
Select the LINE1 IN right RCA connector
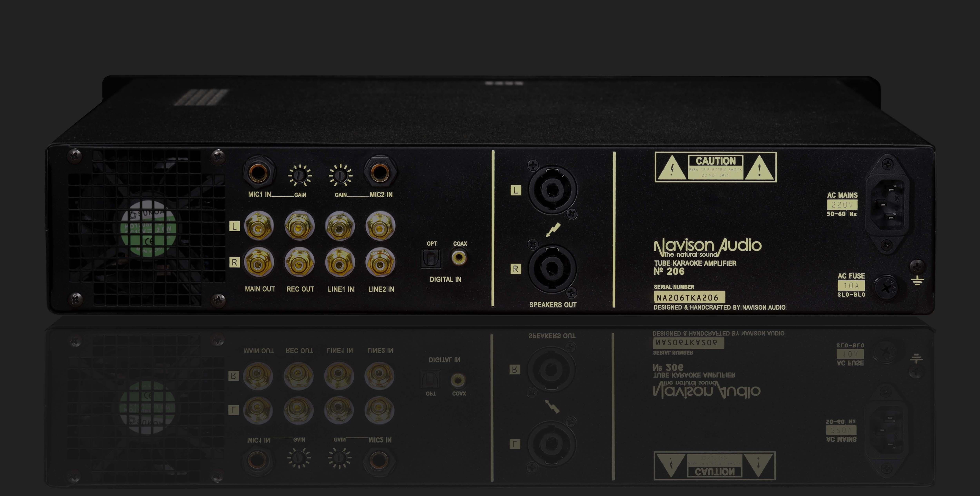(340, 262)
